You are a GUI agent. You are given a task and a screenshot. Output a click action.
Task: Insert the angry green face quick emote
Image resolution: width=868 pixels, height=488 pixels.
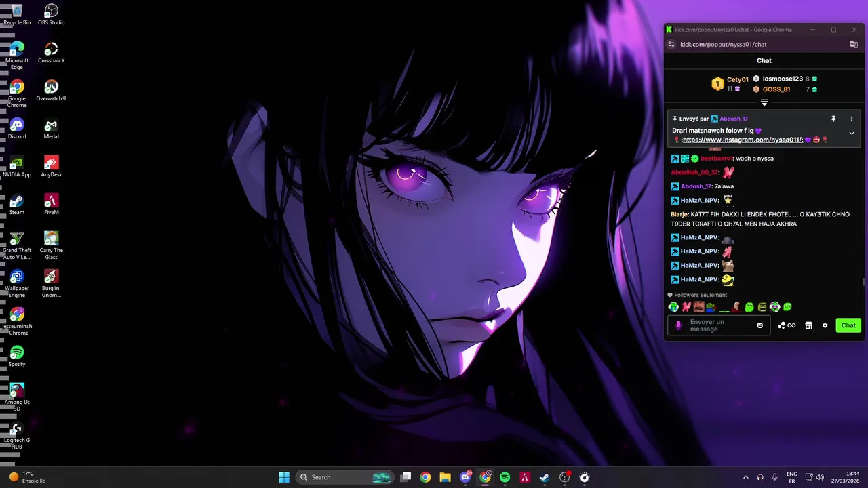point(762,307)
